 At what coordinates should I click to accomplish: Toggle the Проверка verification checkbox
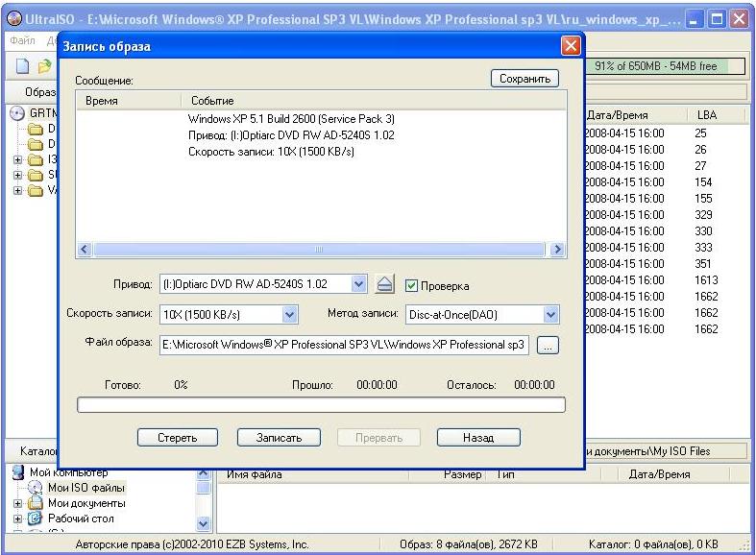coord(411,286)
